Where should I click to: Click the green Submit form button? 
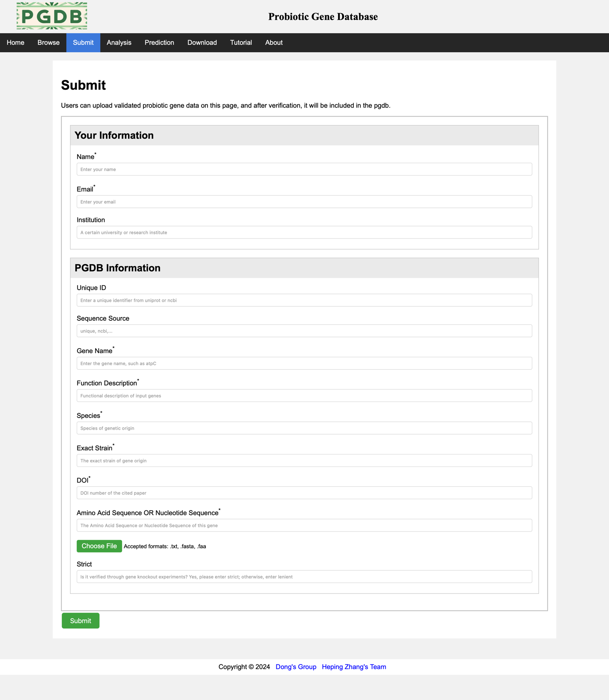tap(80, 621)
